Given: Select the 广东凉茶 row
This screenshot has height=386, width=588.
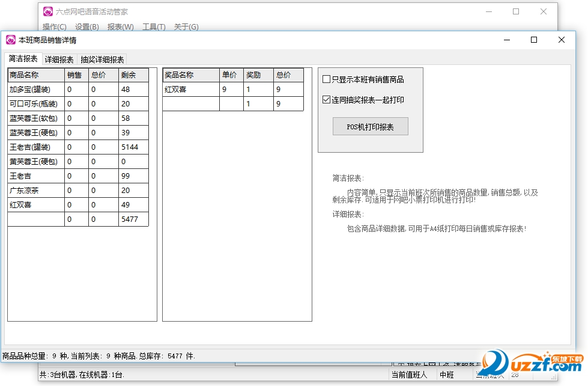Looking at the screenshot, I should (78, 191).
